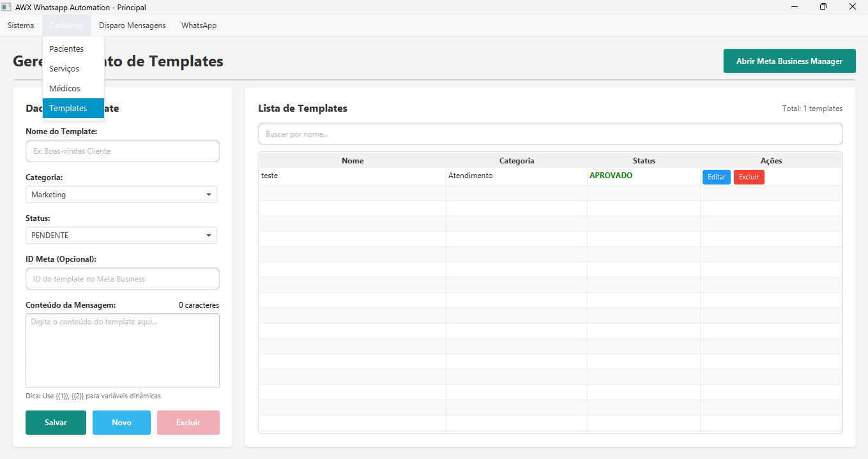Image resolution: width=868 pixels, height=459 pixels.
Task: Focus the Nome do Template field
Action: coord(123,151)
